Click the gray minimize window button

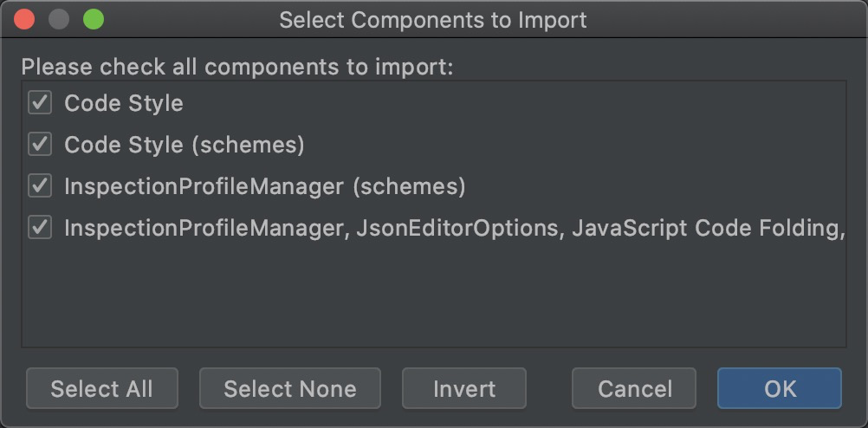pos(59,19)
